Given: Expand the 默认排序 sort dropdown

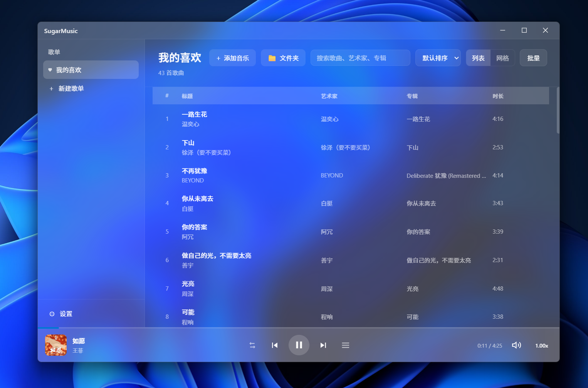Looking at the screenshot, I should point(438,58).
